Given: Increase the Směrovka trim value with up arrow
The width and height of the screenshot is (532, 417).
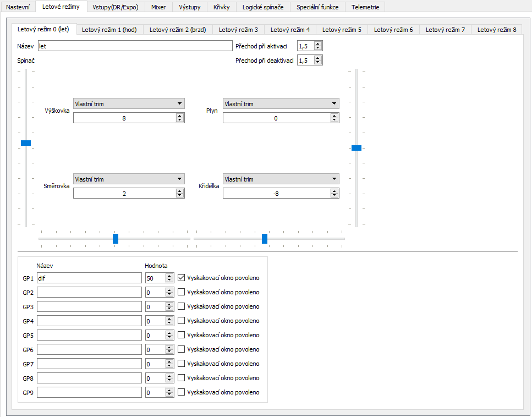Looking at the screenshot, I should tap(180, 191).
